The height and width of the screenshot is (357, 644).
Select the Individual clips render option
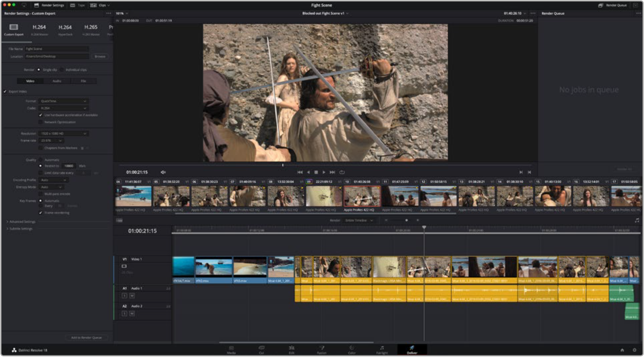[x=62, y=70]
